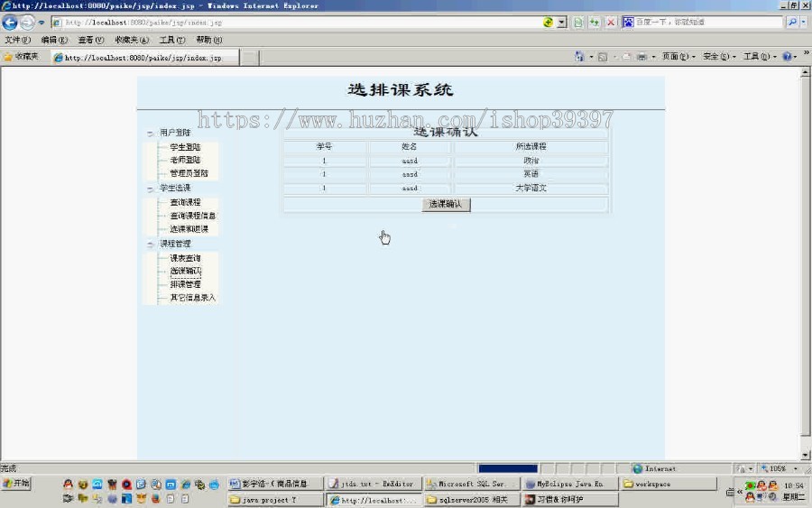Click the Baidu paw search provider icon
812x508 pixels.
628,23
